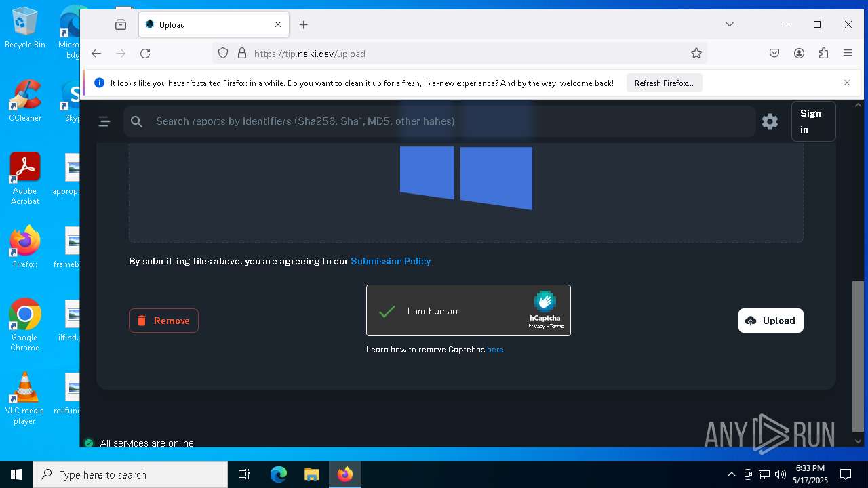
Task: Save page to Pocket
Action: [774, 53]
